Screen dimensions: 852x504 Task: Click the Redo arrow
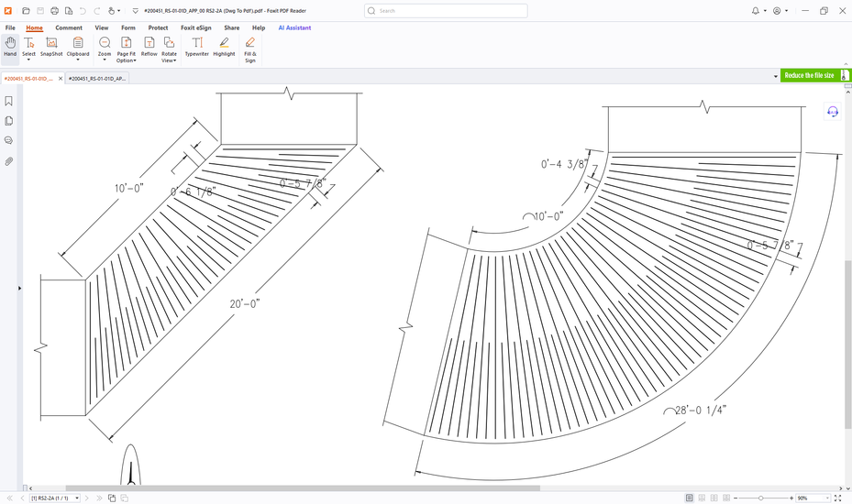point(96,11)
